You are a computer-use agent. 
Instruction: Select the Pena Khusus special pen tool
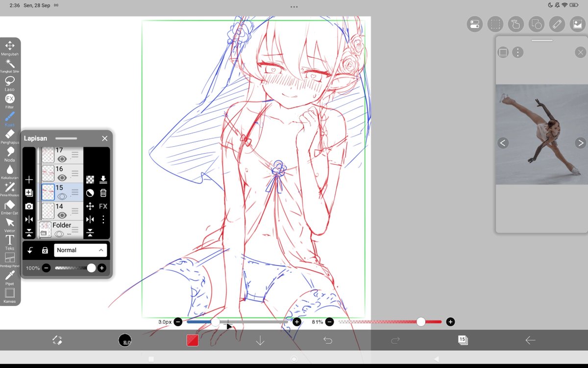click(x=10, y=189)
